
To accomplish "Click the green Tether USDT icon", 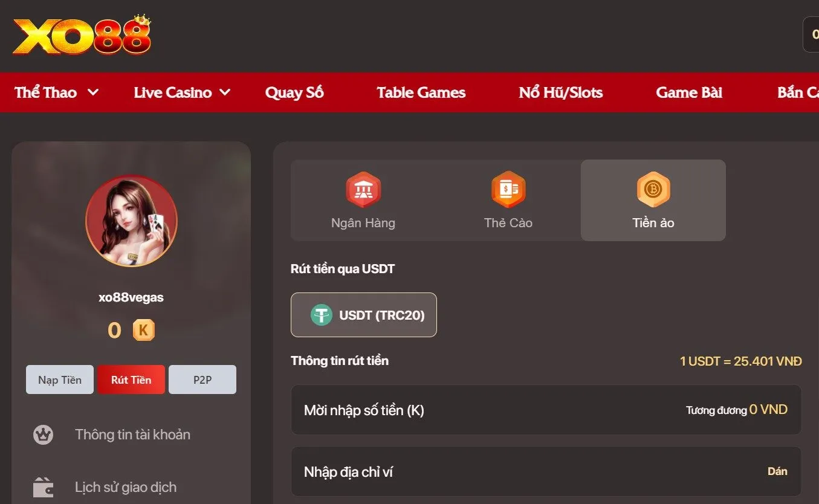I will click(322, 315).
